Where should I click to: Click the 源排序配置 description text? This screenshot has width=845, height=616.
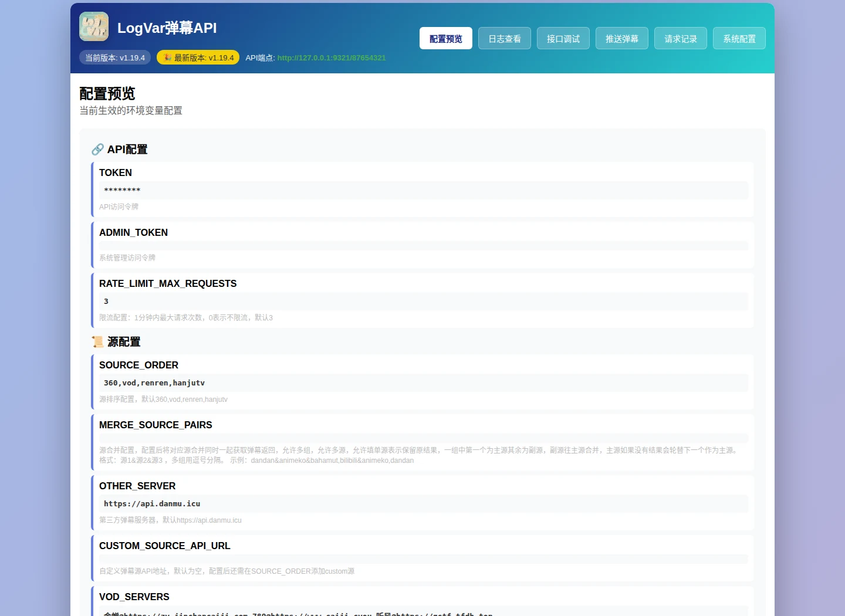[163, 399]
